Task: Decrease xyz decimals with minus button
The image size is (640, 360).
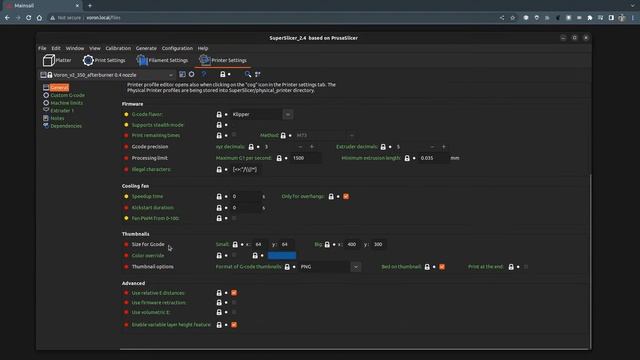Action: (300, 147)
